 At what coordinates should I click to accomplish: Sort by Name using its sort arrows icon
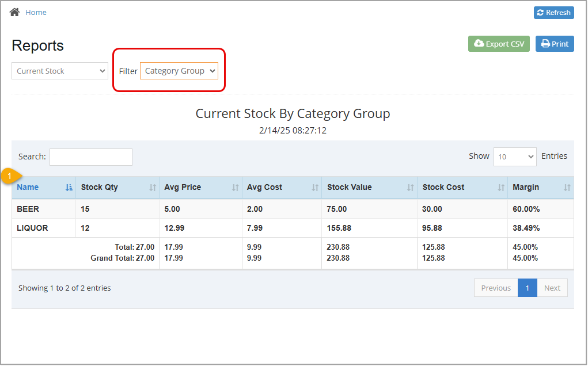click(x=69, y=188)
